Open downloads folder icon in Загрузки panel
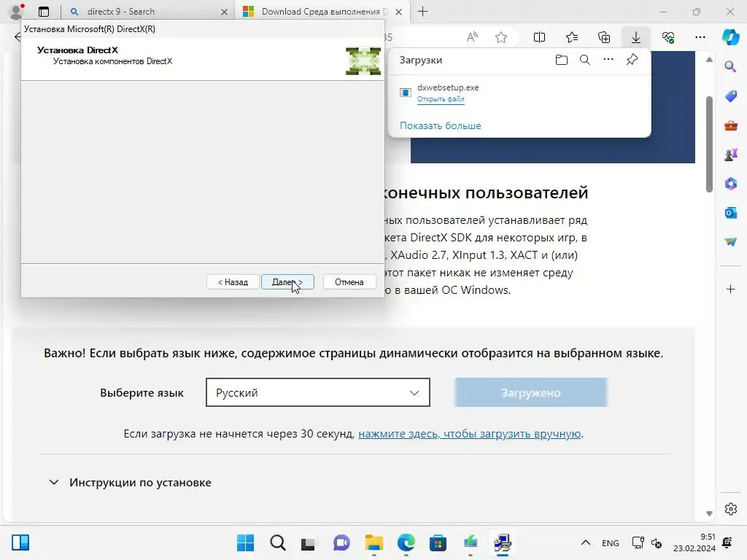Viewport: 747px width, 560px height. 562,60
